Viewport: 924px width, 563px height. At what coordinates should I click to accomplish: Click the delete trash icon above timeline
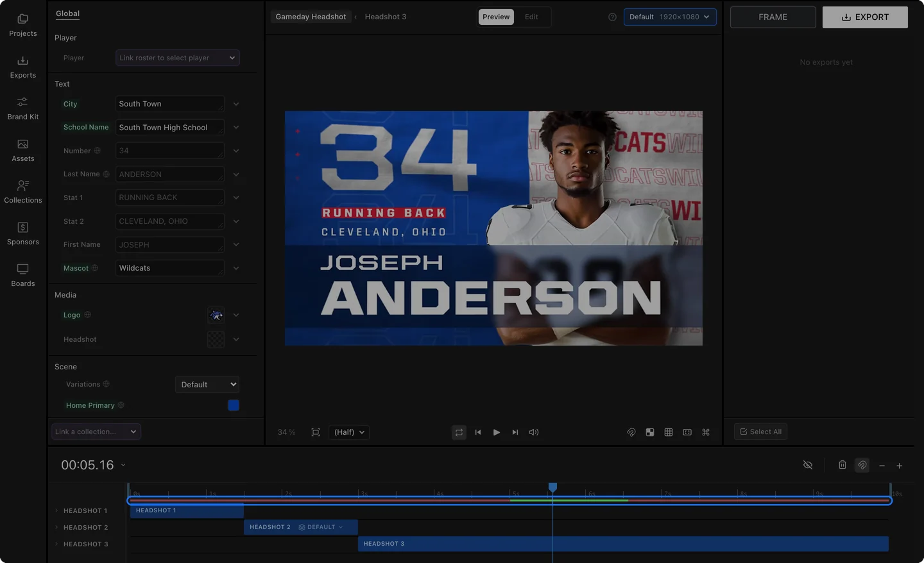pyautogui.click(x=843, y=465)
